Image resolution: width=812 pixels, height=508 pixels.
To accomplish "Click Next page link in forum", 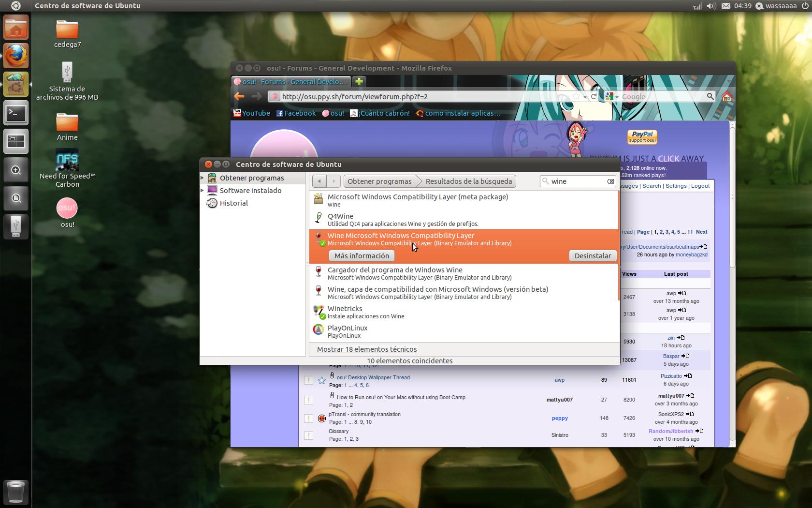I will pyautogui.click(x=701, y=232).
